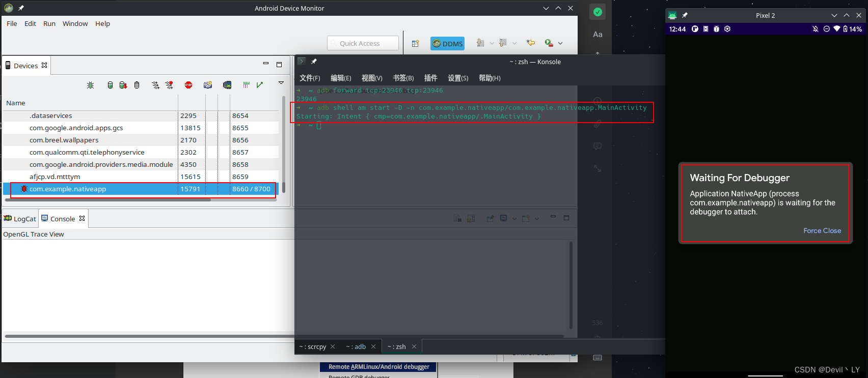Open the Konsole 帮助(H) menu
Viewport: 868px width, 378px height.
click(x=490, y=78)
